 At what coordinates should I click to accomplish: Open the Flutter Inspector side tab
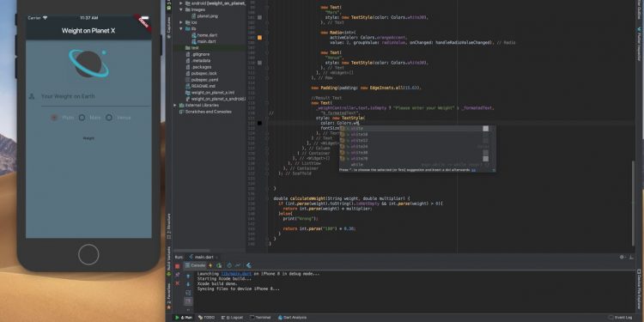(x=639, y=44)
